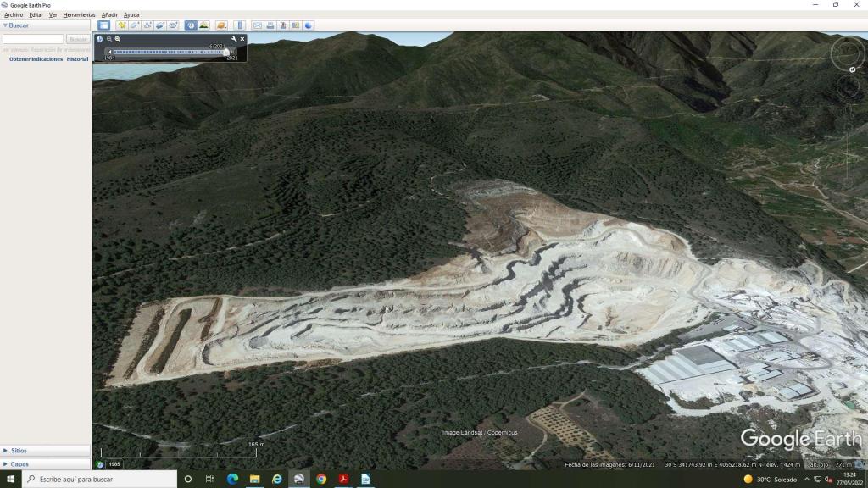Viewport: 868px width, 488px height.
Task: Click the Print icon in toolbar
Action: (x=270, y=25)
